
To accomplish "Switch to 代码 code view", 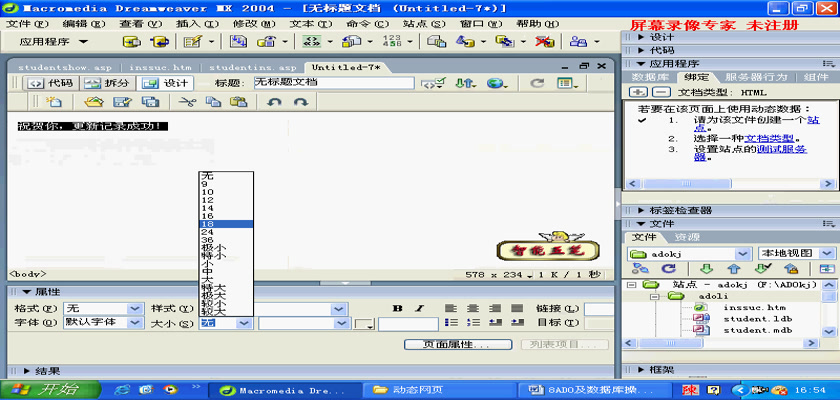I will point(52,84).
